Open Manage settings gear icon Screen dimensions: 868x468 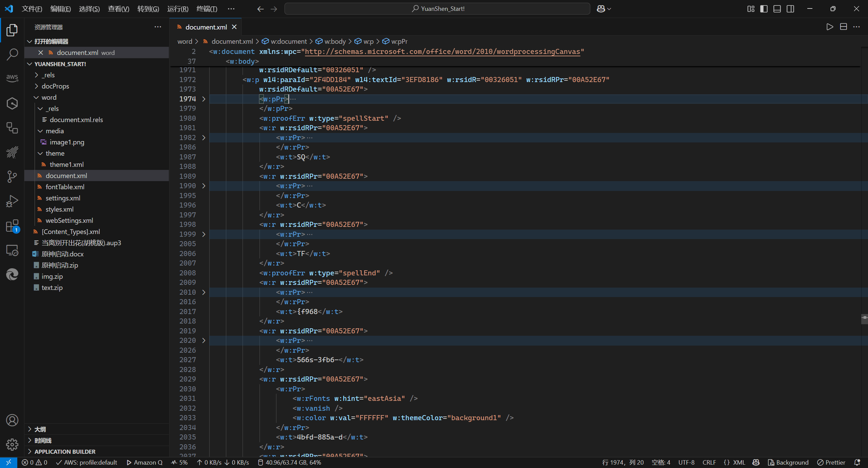(12, 444)
